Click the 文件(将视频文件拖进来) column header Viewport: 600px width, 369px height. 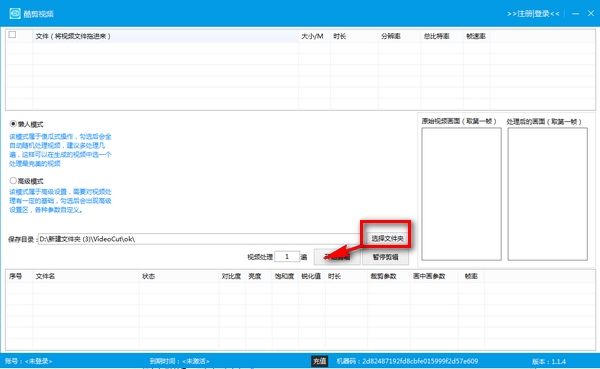165,36
